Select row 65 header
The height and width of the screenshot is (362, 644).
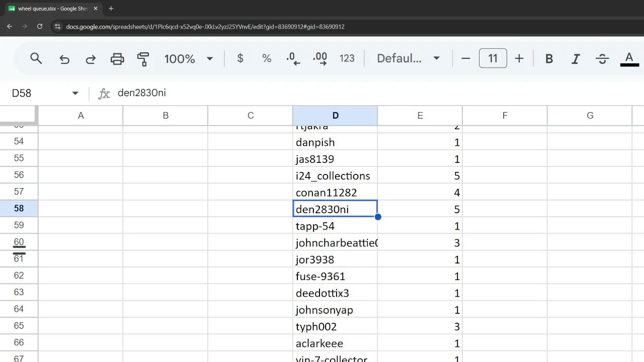tap(19, 326)
